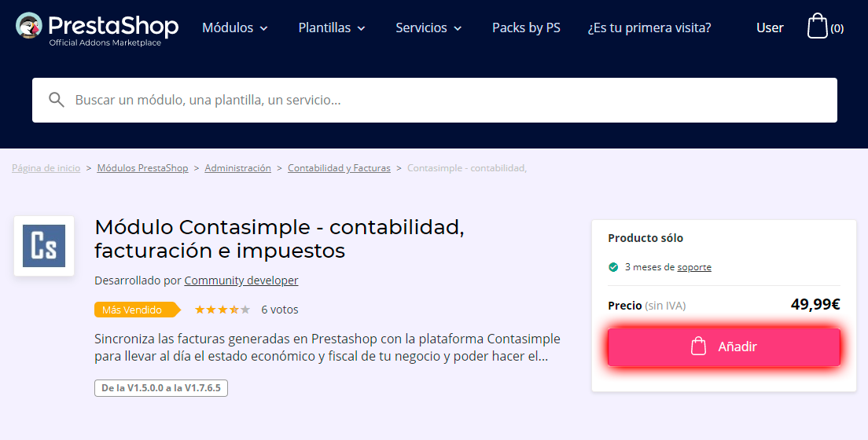This screenshot has height=440, width=868.
Task: Click the 6 votos text
Action: pyautogui.click(x=280, y=310)
